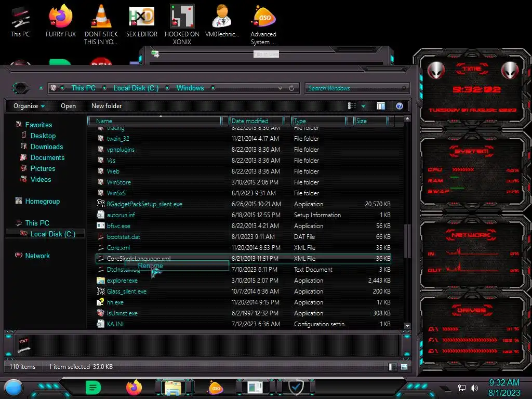Screen dimensions: 532x399
Task: Open the This PC desktop icon
Action: [20, 22]
